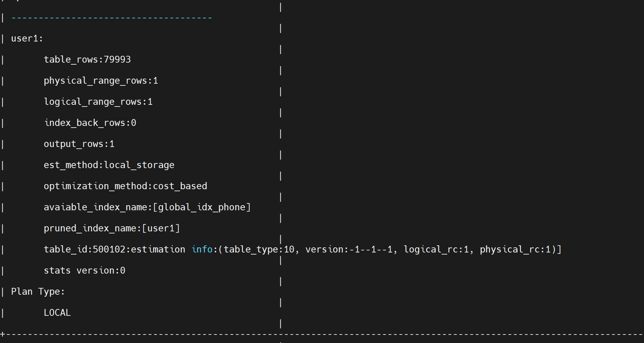Screen dimensions: 644x343
Task: Click the table_rows:79993 text
Action: [x=87, y=60]
